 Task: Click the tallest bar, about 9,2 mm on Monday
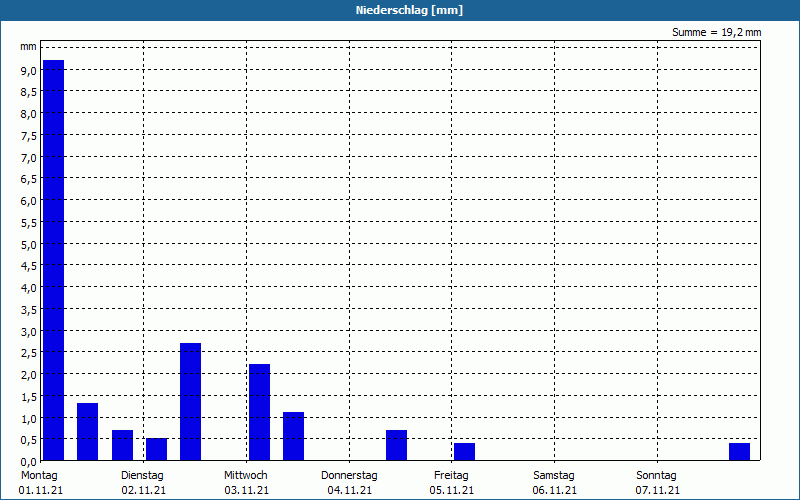pyautogui.click(x=54, y=260)
